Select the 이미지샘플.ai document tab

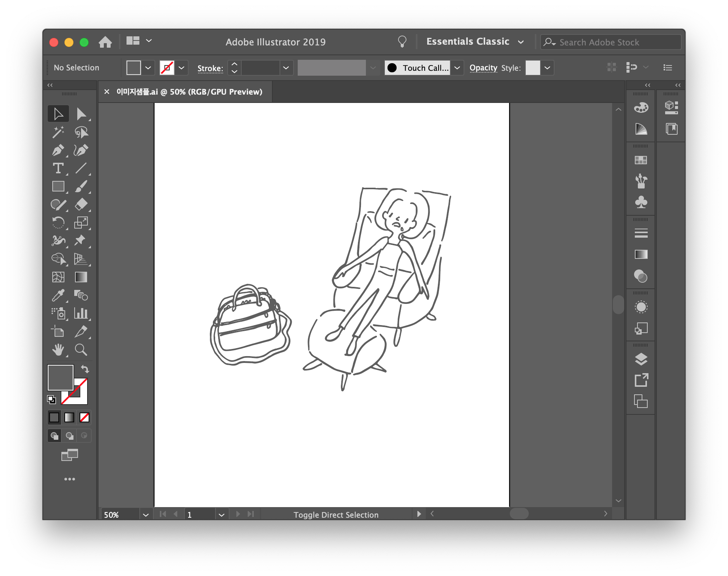pyautogui.click(x=189, y=92)
